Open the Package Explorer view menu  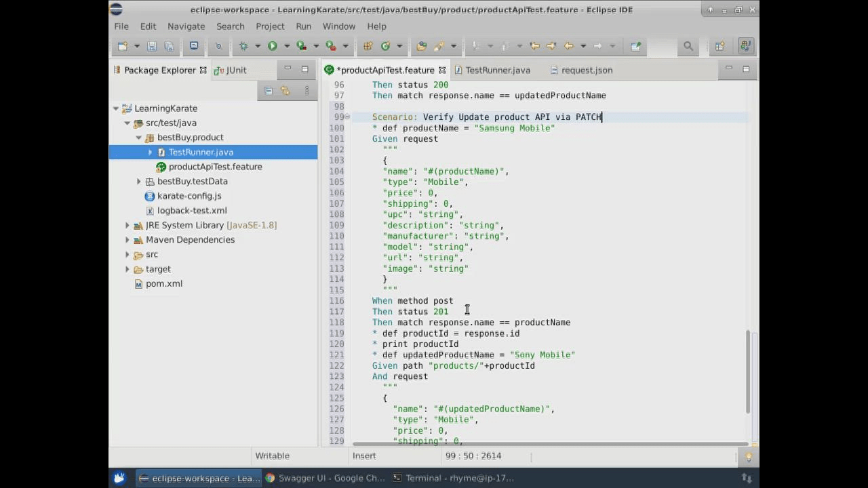(307, 90)
